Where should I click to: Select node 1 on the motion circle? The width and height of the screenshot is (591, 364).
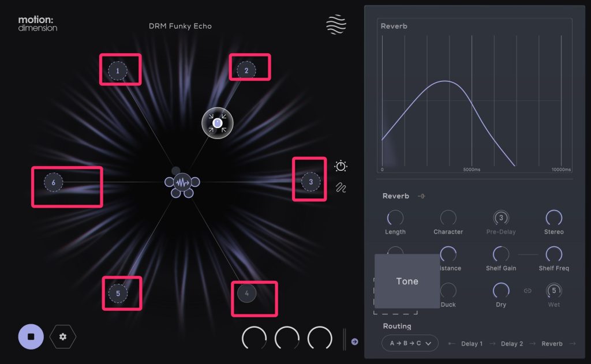click(x=117, y=71)
